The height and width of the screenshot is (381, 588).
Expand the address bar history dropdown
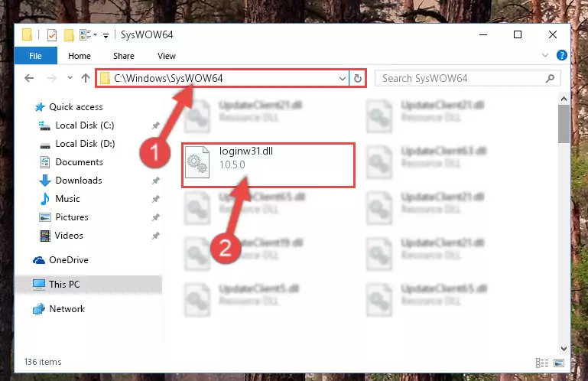(x=342, y=78)
